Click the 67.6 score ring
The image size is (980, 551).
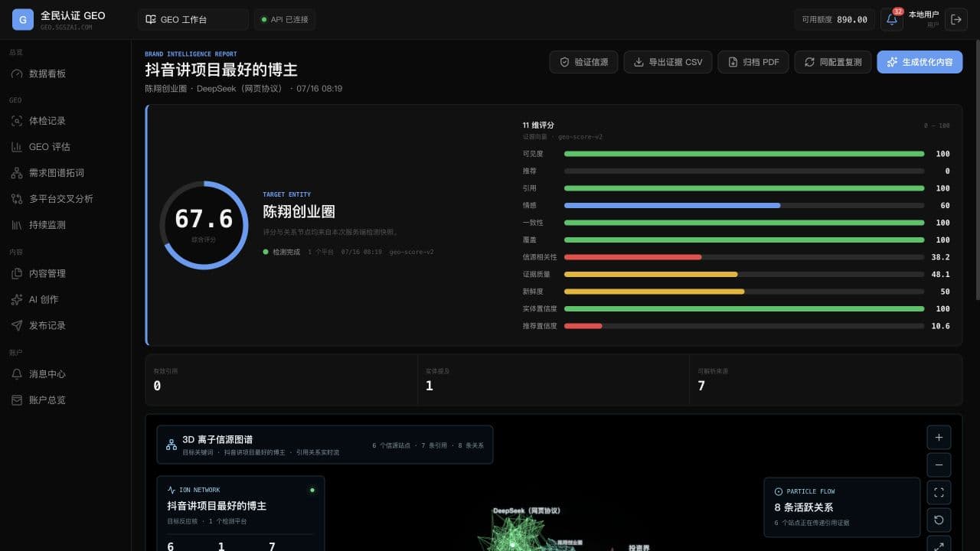204,225
